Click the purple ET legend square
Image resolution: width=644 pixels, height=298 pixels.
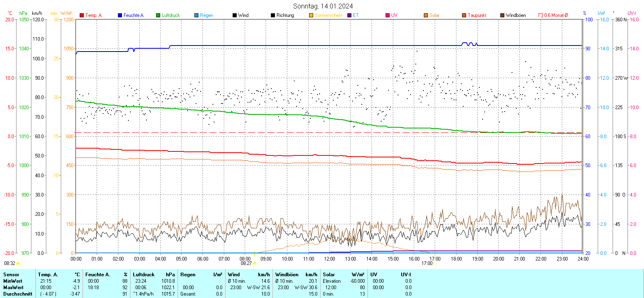[x=349, y=15]
